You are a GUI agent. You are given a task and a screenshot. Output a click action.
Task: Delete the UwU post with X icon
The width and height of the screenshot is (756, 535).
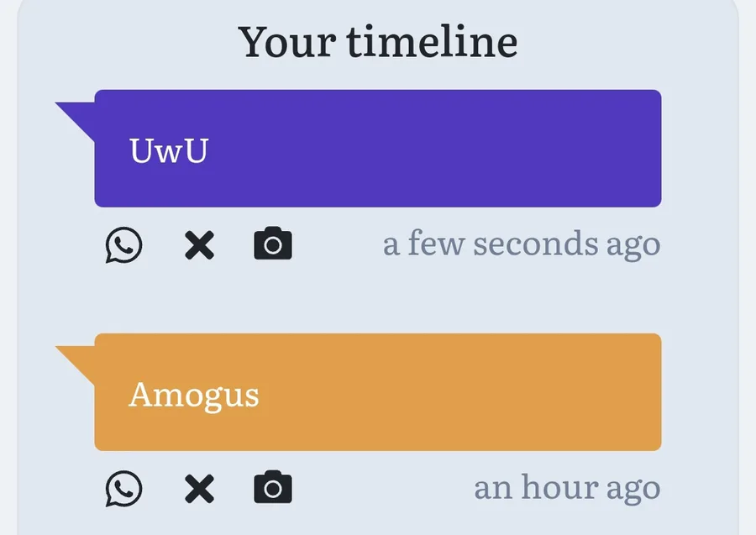point(199,245)
